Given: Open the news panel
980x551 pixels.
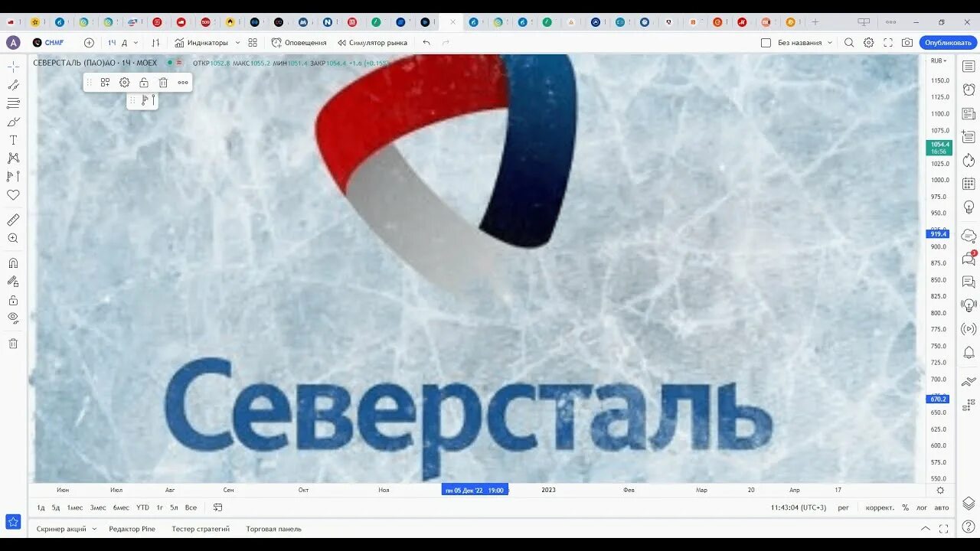Looking at the screenshot, I should click(969, 113).
